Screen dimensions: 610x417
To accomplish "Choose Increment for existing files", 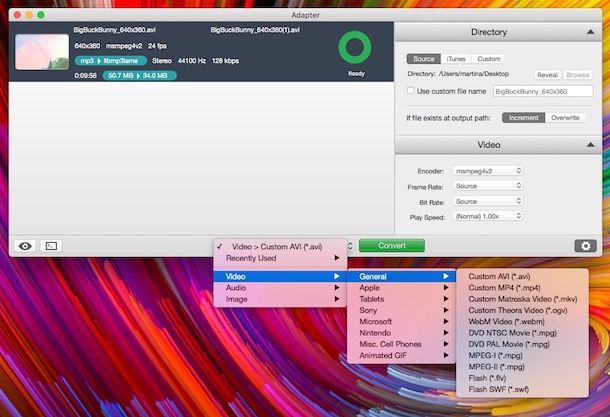I will (x=524, y=117).
